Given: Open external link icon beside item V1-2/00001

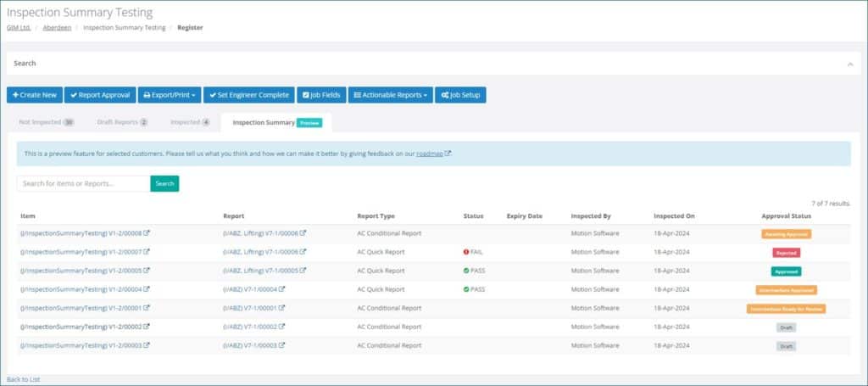Looking at the screenshot, I should (147, 308).
